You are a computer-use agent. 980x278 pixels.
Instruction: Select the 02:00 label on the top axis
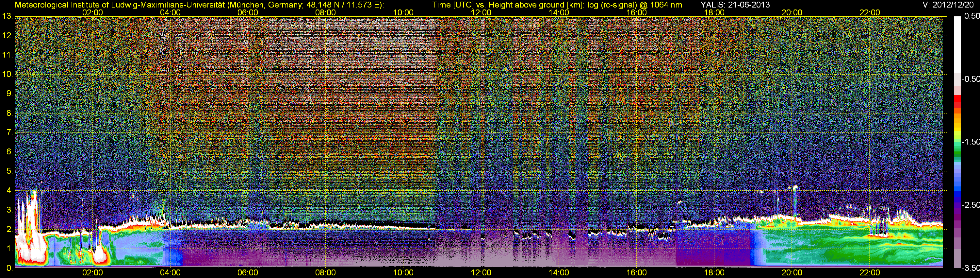point(92,12)
